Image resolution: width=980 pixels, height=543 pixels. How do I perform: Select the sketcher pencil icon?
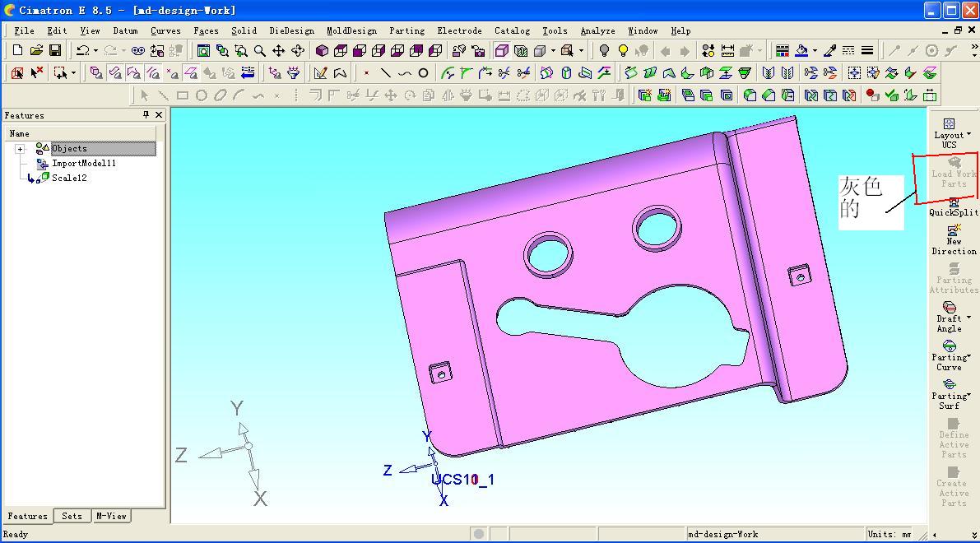pos(321,73)
